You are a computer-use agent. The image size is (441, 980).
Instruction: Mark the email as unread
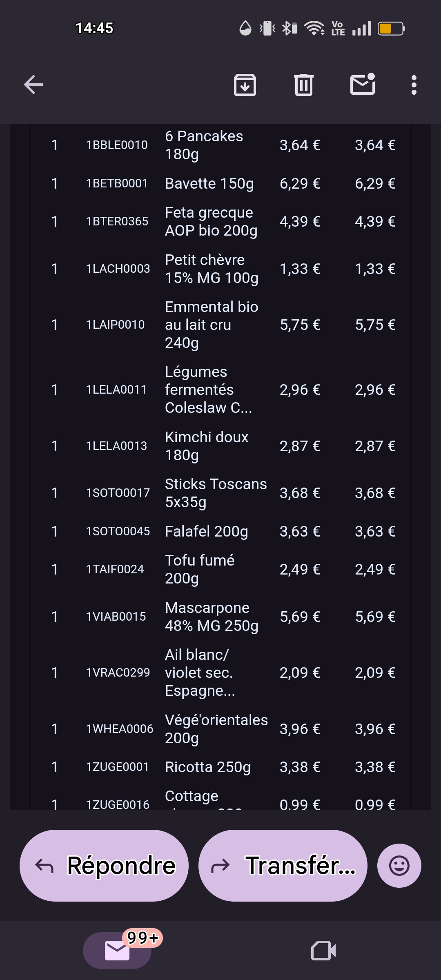coord(363,85)
